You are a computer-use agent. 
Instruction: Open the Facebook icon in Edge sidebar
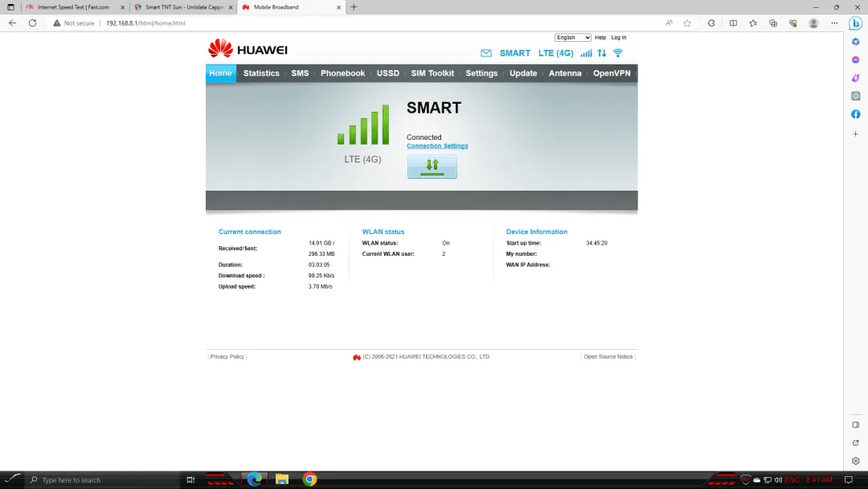tap(856, 114)
